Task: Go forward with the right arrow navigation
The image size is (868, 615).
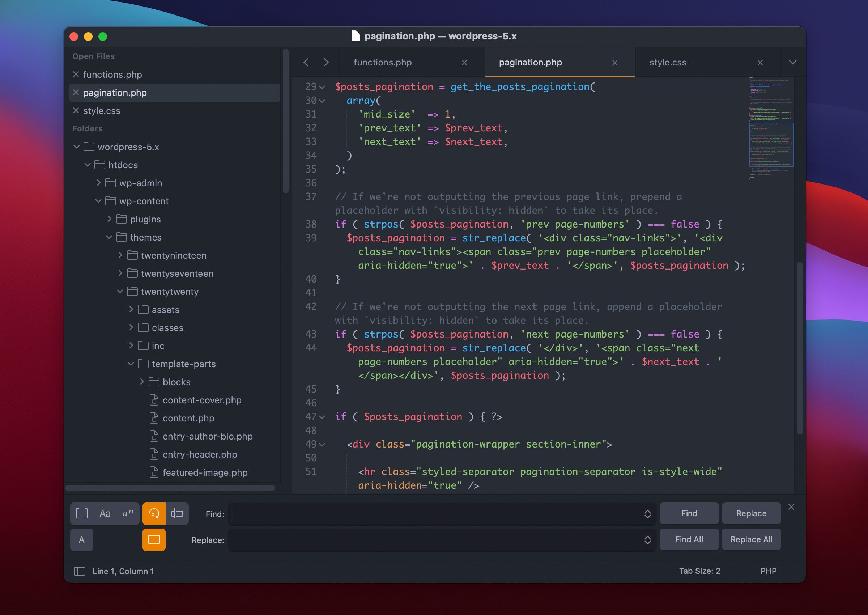Action: pyautogui.click(x=326, y=62)
